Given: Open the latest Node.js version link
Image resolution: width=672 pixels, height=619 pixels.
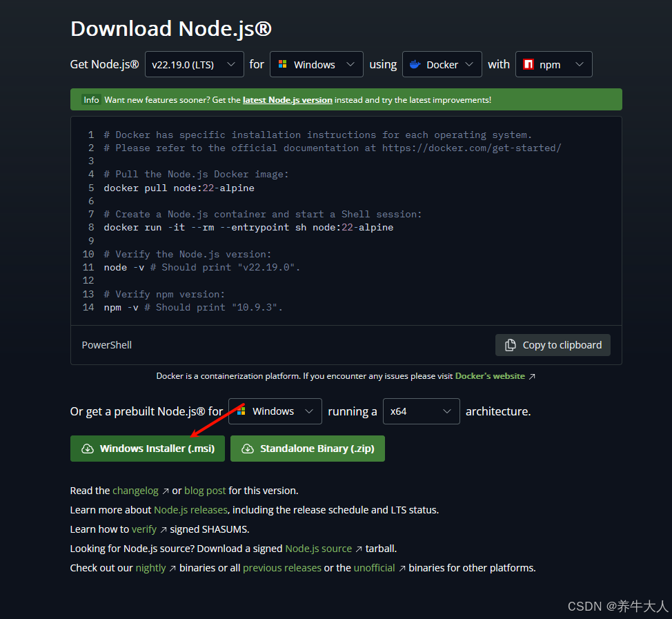Looking at the screenshot, I should (288, 100).
